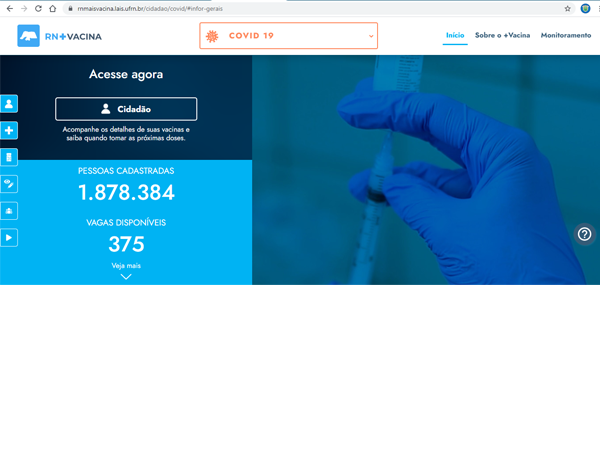Click the RN+Vacina logo

coord(59,36)
